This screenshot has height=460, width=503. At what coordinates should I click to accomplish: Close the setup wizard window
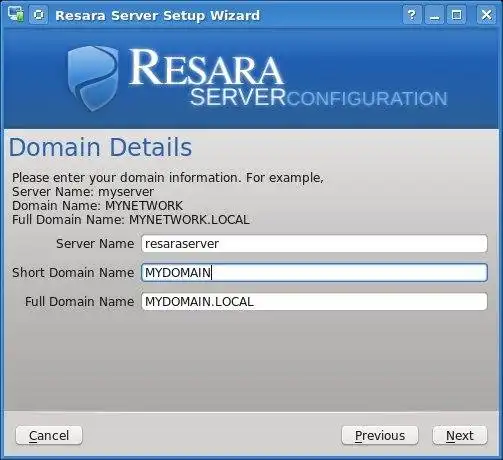pos(486,15)
